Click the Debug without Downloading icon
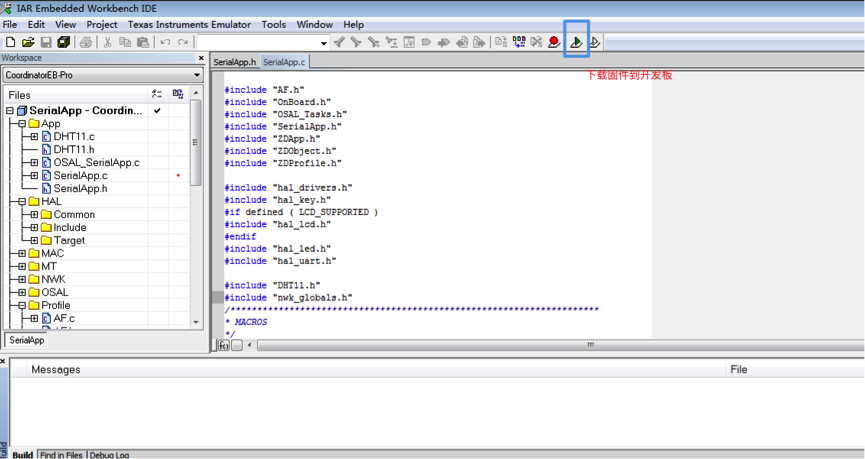Screen dimensions: 865x459 (595, 42)
